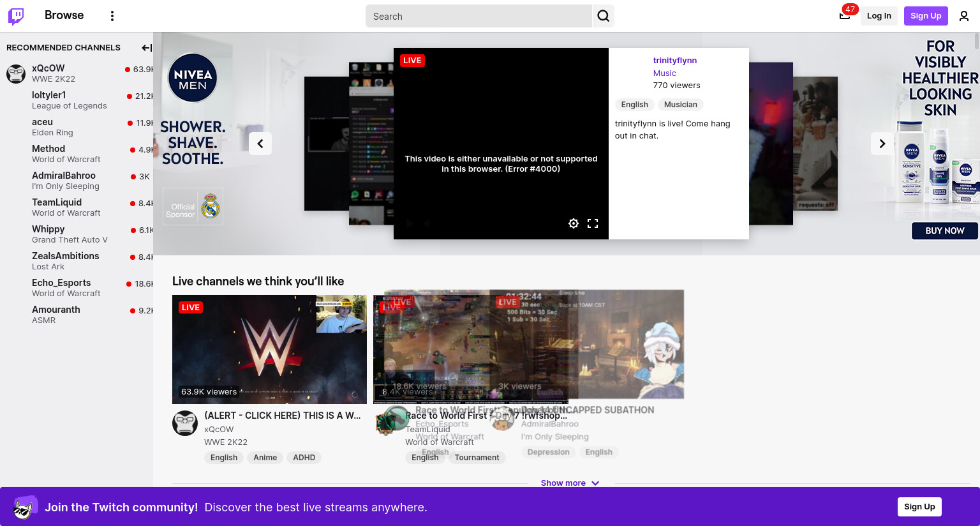This screenshot has width=980, height=526.
Task: Open the user profile icon menu
Action: click(x=963, y=16)
